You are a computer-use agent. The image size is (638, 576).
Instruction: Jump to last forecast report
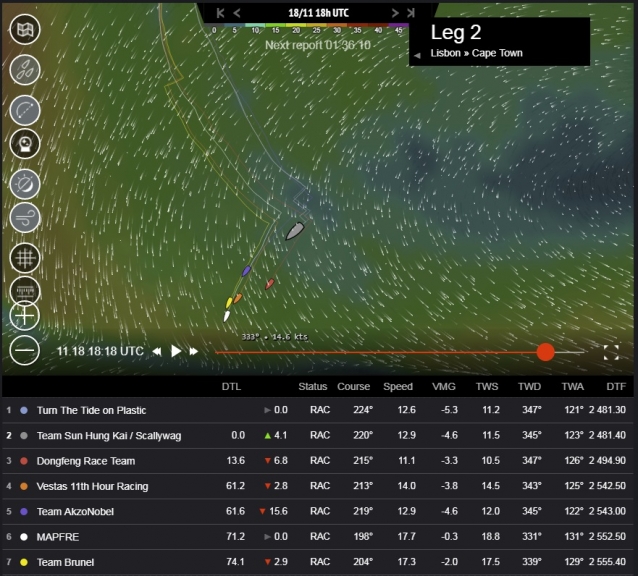pos(411,13)
